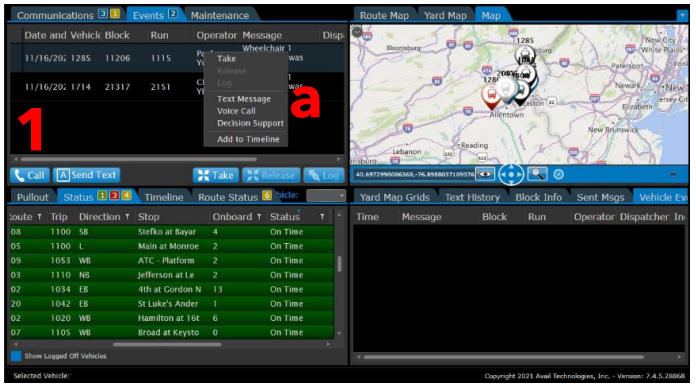The width and height of the screenshot is (696, 388).
Task: Click the eye icon beside map coordinates
Action: click(x=485, y=174)
